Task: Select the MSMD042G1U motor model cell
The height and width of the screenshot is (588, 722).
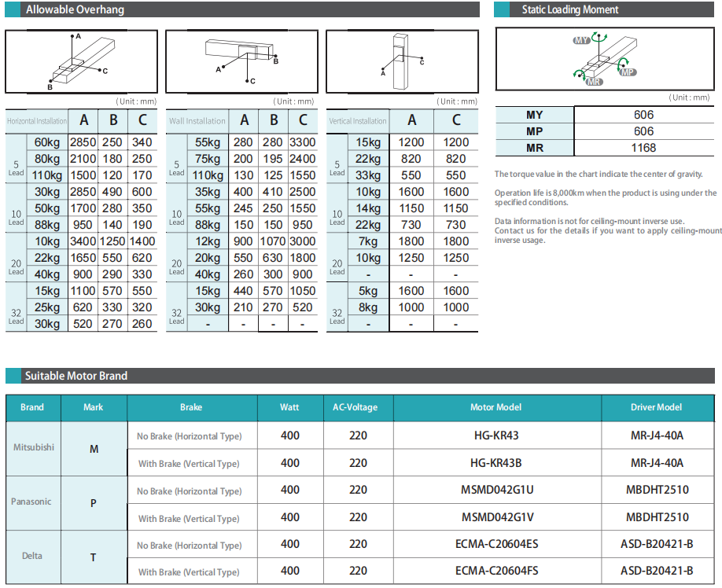Action: click(x=495, y=490)
